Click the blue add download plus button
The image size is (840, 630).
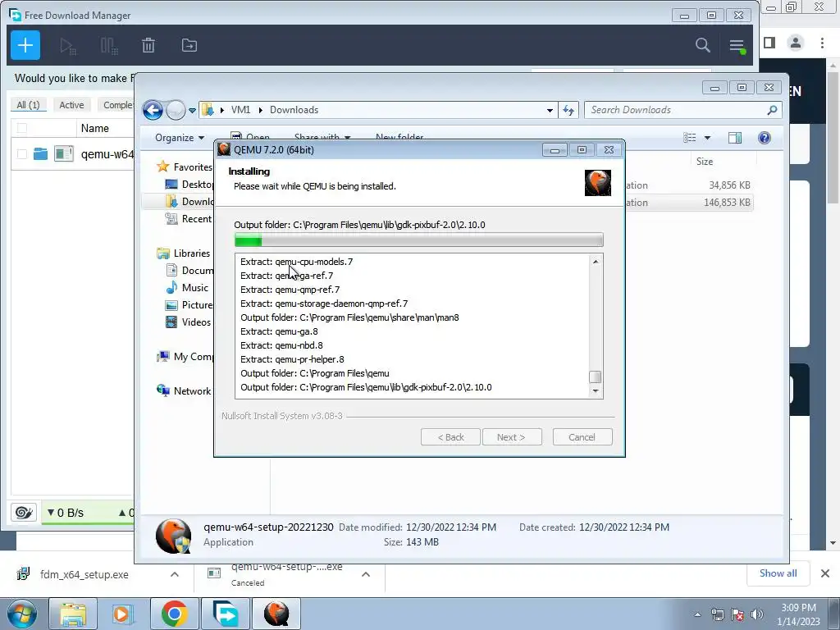pos(25,45)
